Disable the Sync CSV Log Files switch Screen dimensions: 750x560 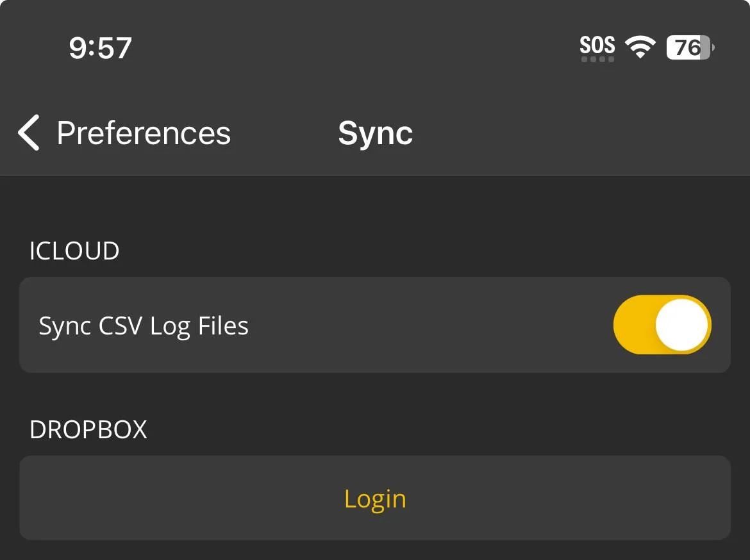tap(662, 325)
